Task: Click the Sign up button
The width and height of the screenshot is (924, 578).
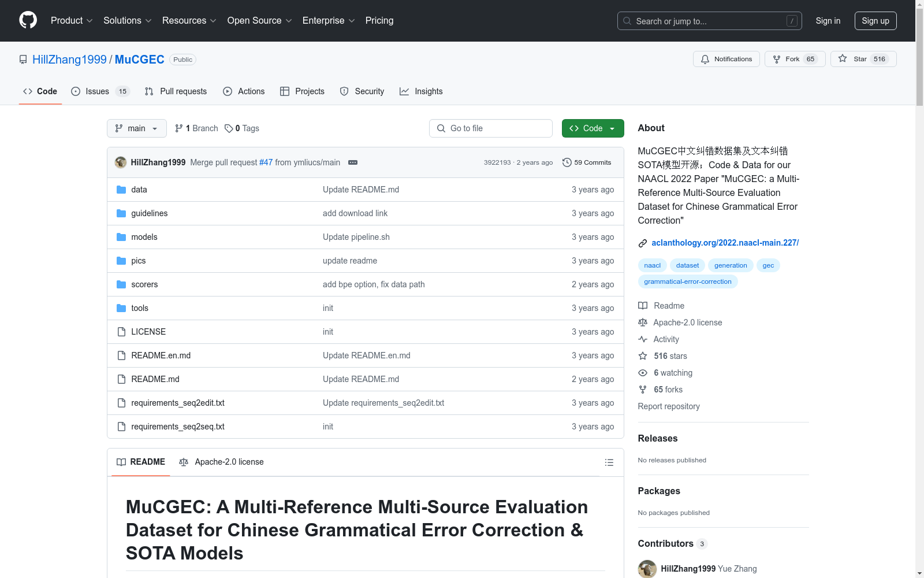Action: (x=875, y=21)
